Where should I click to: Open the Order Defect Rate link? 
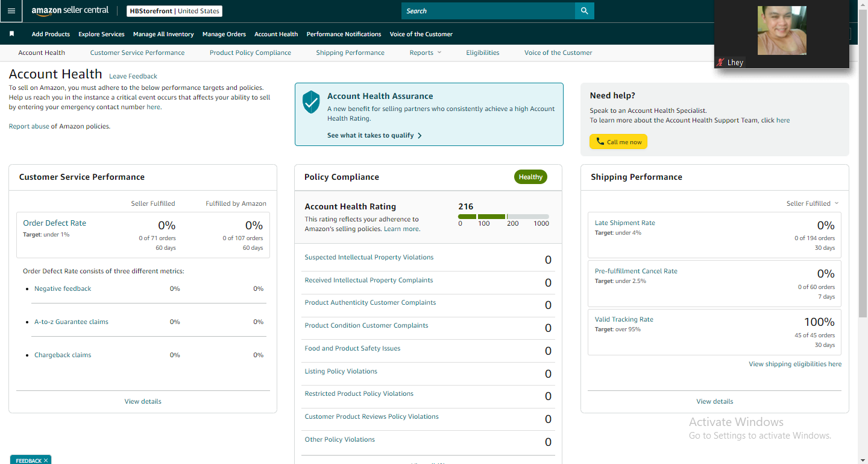55,223
